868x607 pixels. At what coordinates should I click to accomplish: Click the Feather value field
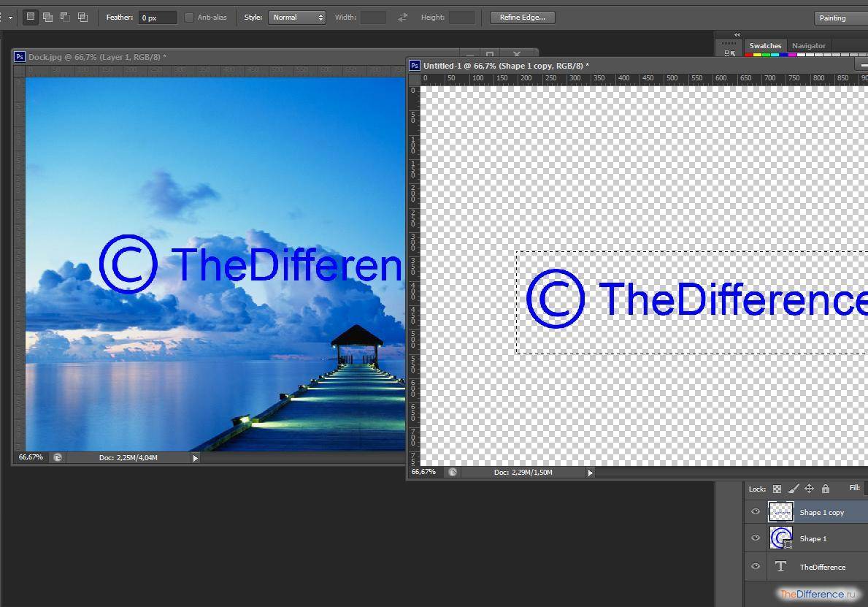tap(157, 18)
